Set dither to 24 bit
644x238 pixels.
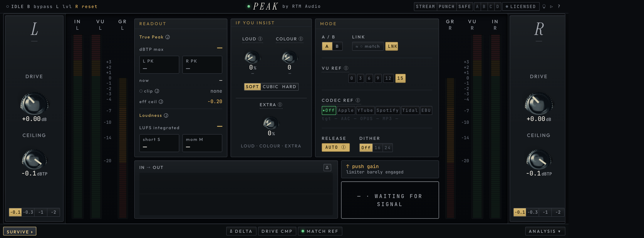(x=387, y=147)
